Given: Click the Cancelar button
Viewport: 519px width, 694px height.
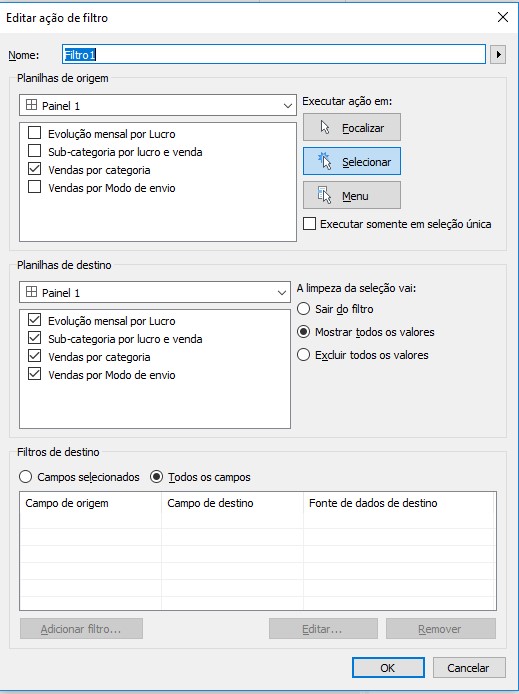Looking at the screenshot, I should [469, 667].
